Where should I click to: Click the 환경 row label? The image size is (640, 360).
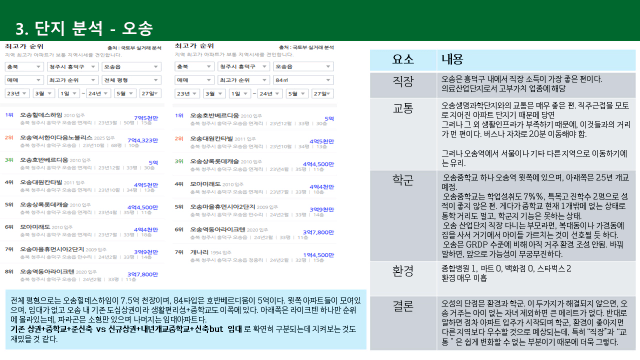tap(403, 271)
